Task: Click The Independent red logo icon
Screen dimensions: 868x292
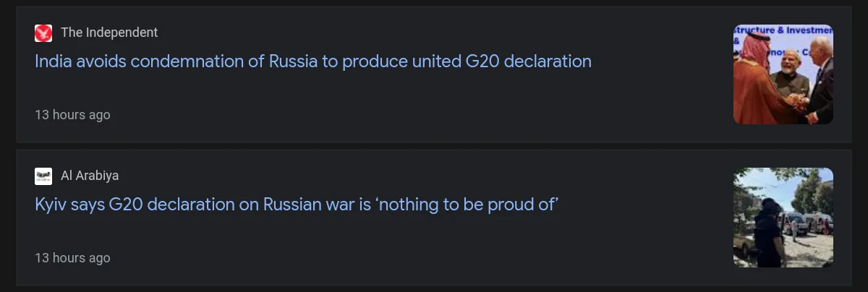Action: 43,33
